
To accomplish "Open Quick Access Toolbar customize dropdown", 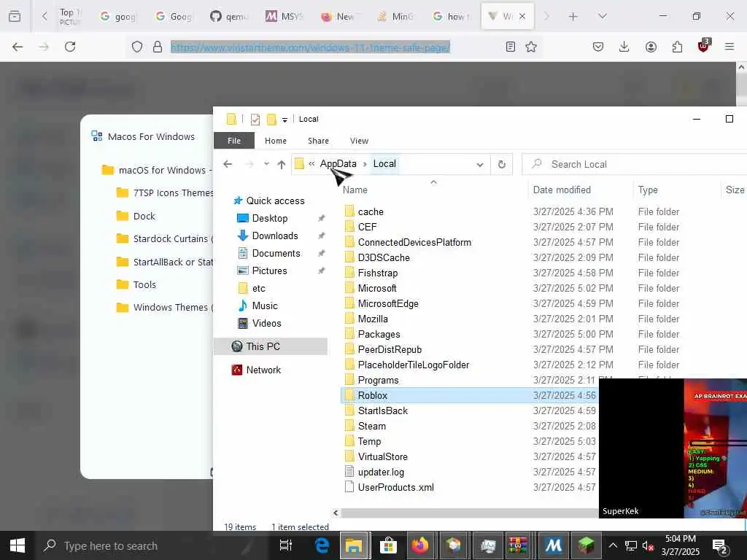I will 285,120.
